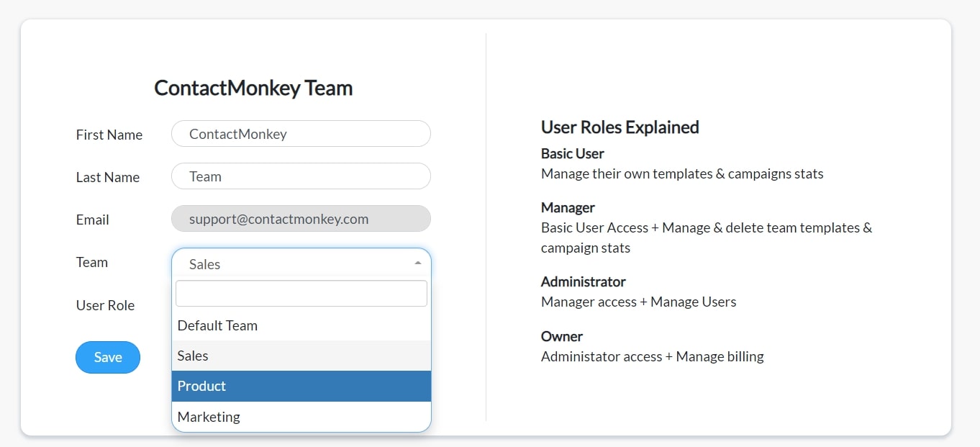Image resolution: width=980 pixels, height=447 pixels.
Task: Choose Sales from the team list
Action: click(x=301, y=356)
